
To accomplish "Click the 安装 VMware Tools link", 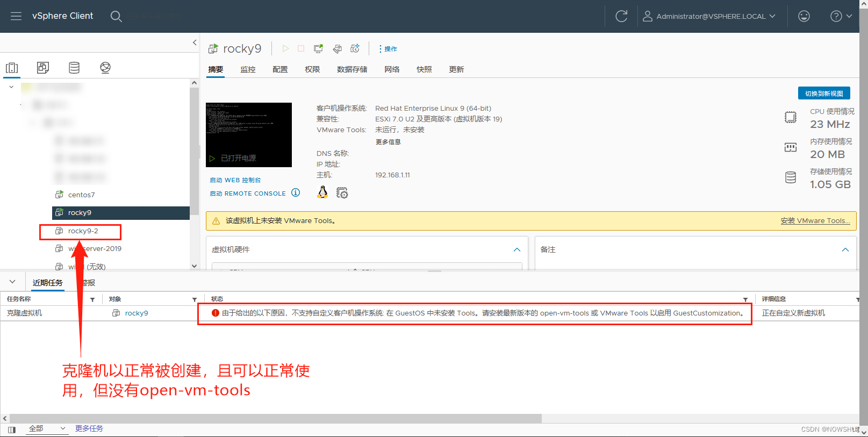I will pos(815,221).
